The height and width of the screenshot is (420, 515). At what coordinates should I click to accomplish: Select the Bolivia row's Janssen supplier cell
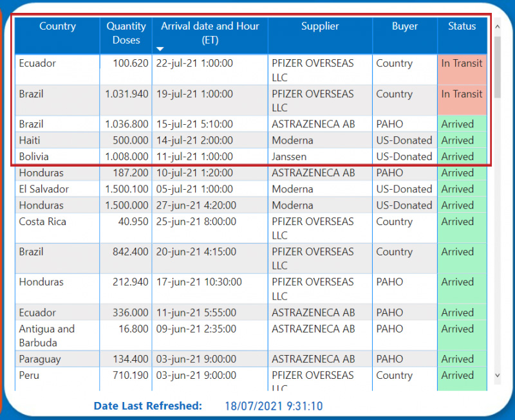click(289, 156)
